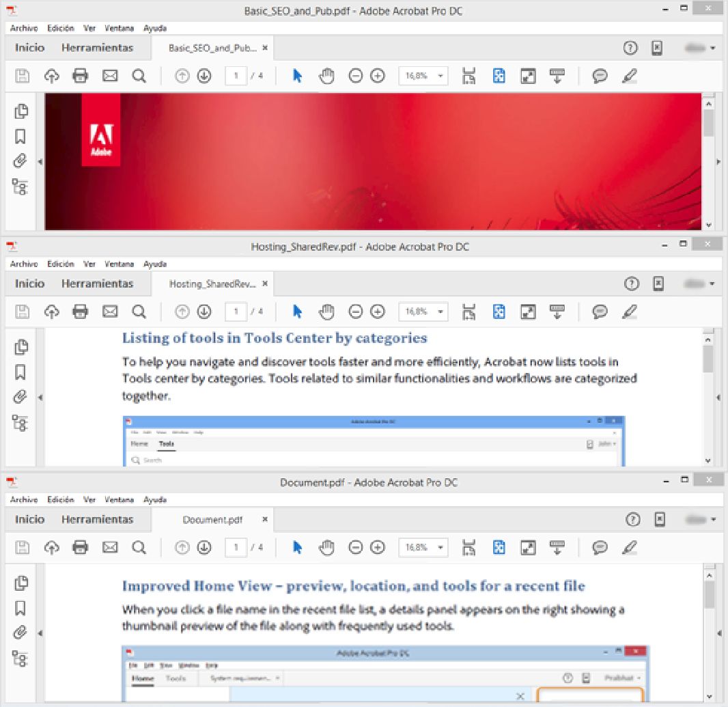The height and width of the screenshot is (707, 728).
Task: Click upload-to-cloud icon in Basic_SEO_and_Pub window
Action: 51,76
